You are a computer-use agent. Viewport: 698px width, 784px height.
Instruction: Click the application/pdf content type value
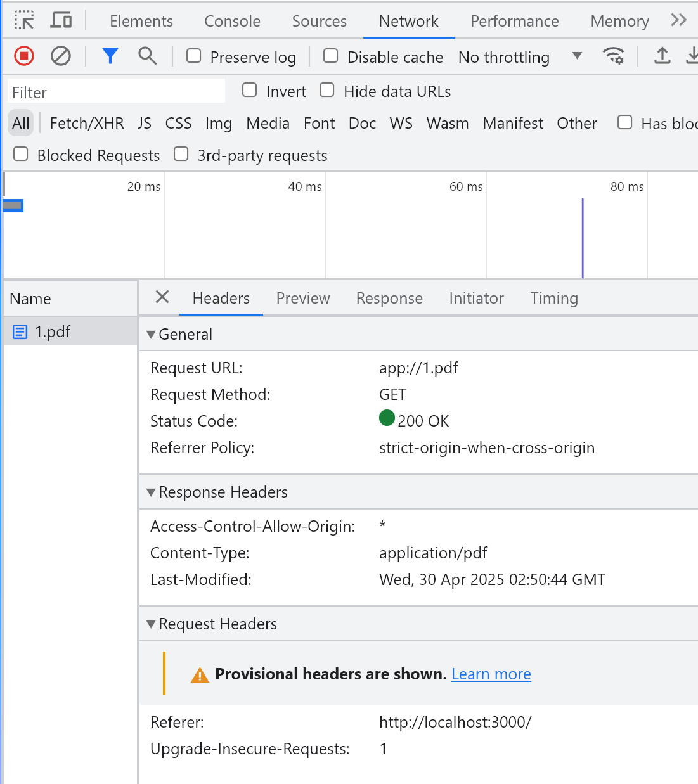433,553
